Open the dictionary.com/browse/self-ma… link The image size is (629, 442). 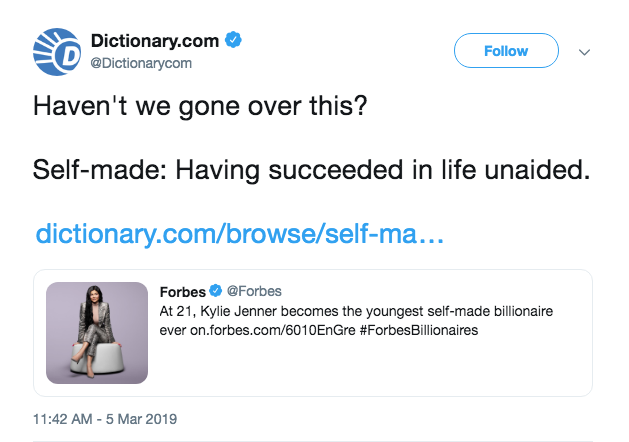point(240,235)
